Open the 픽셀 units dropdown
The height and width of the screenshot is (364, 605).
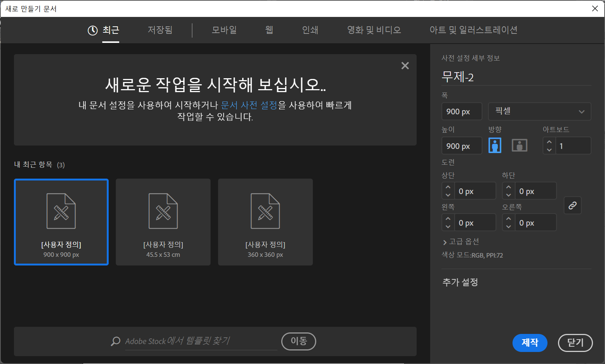tap(540, 111)
